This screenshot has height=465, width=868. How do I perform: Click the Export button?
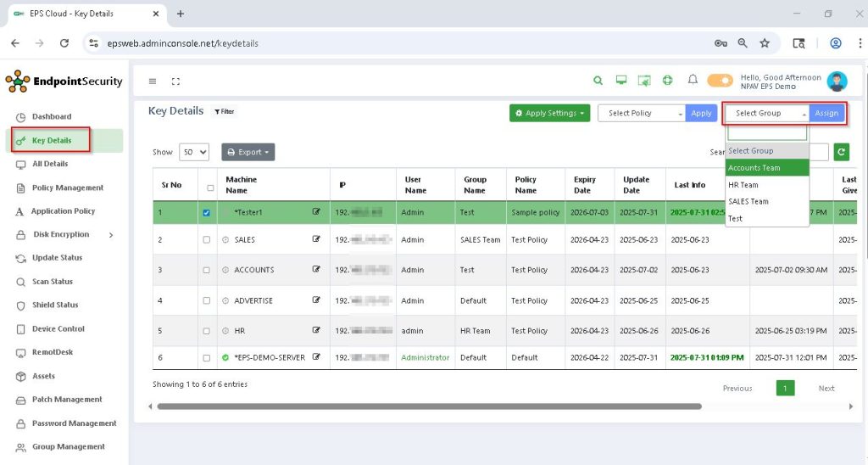(248, 153)
